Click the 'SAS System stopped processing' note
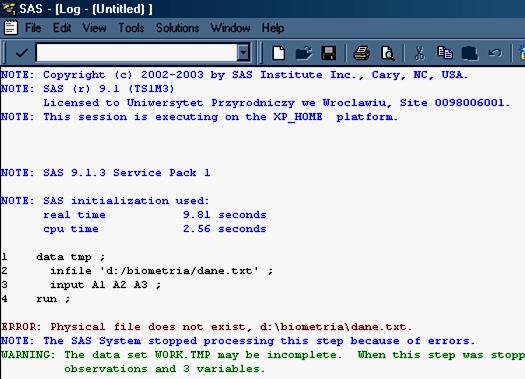This screenshot has height=379, width=525. [x=238, y=340]
